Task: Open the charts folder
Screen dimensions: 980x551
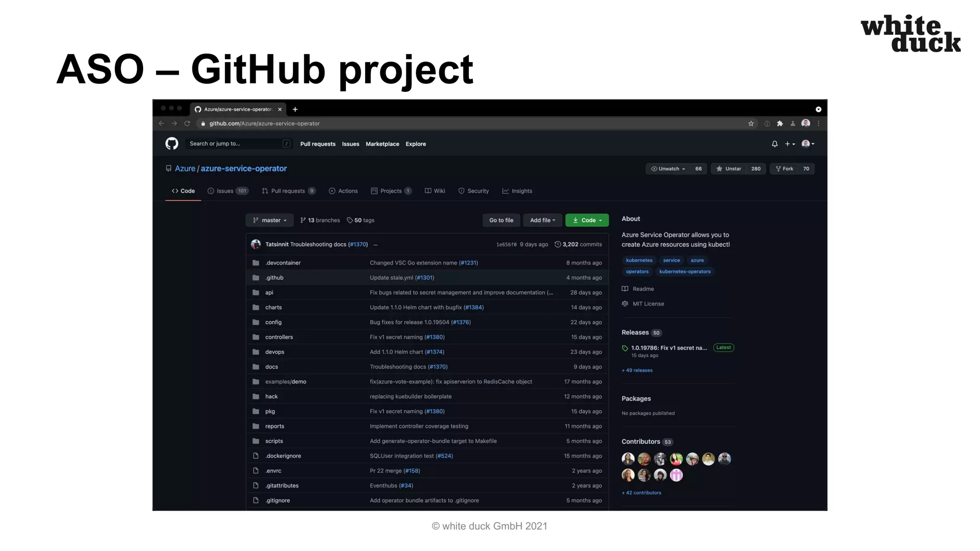Action: 274,308
